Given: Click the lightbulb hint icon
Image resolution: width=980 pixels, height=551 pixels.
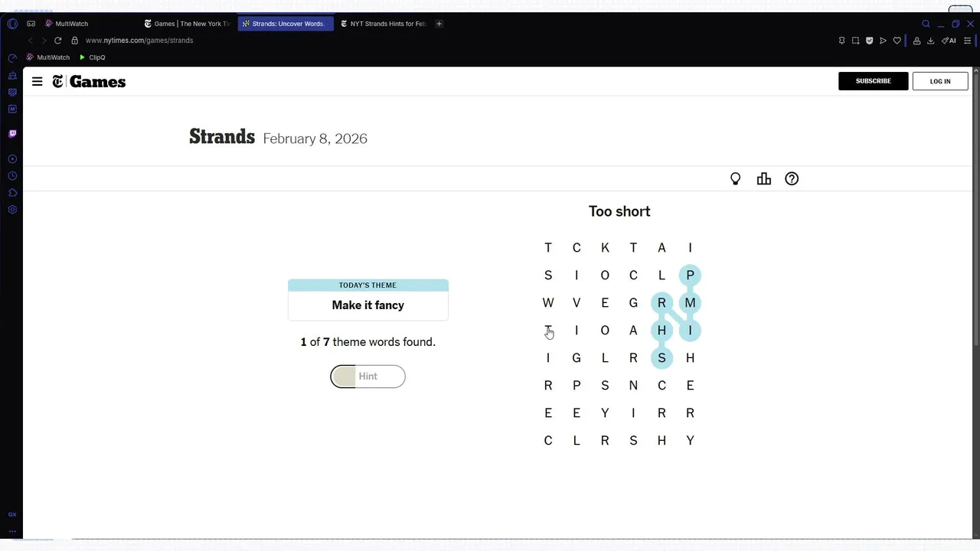Looking at the screenshot, I should (x=735, y=179).
